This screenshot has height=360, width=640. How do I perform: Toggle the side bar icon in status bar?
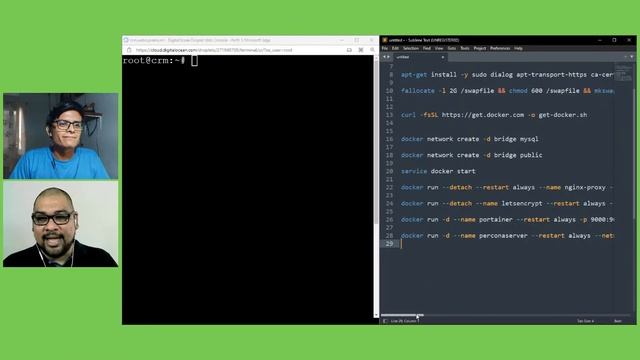click(x=385, y=321)
